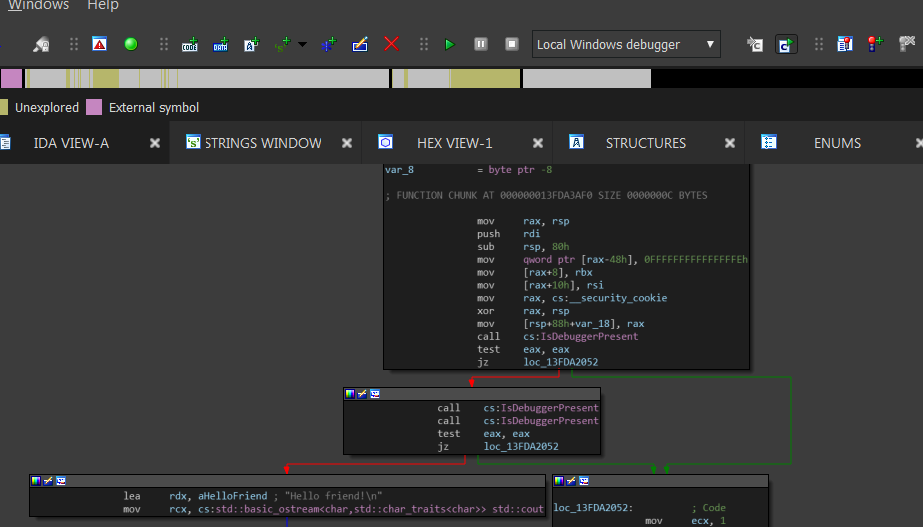Click group icon on loc_13FDA2052 block
Image resolution: width=923 pixels, height=527 pixels.
(584, 481)
